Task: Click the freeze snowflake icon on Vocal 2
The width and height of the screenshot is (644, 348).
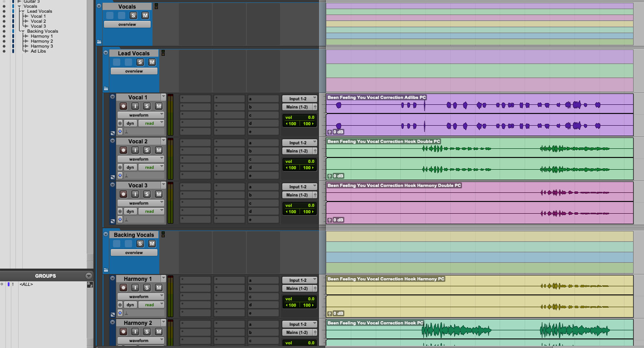Action: coord(120,167)
